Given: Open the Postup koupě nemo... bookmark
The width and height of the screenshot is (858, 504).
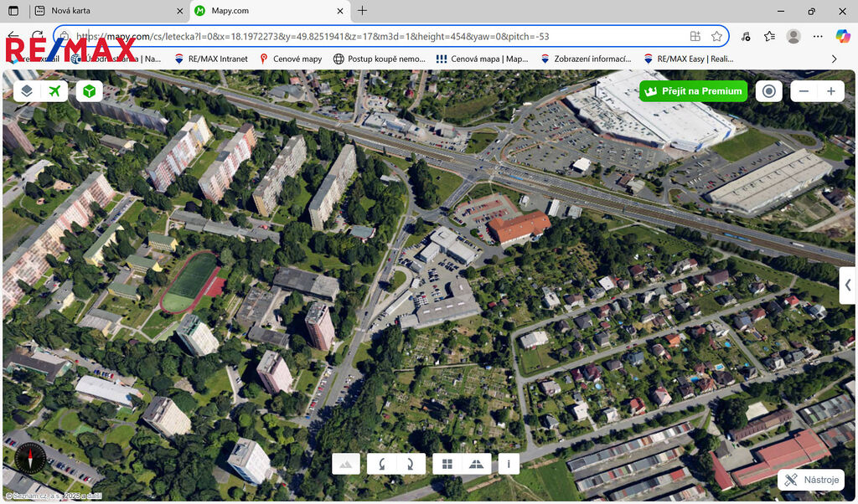Looking at the screenshot, I should pos(380,59).
